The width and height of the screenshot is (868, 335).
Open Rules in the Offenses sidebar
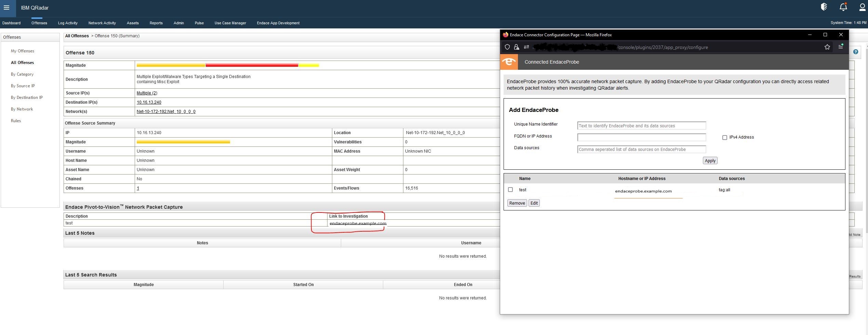pos(16,121)
